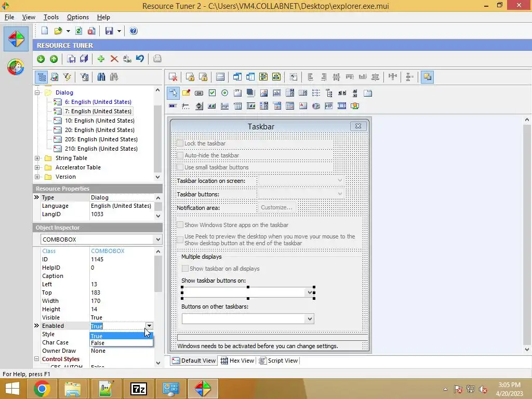
Task: Undo changes with the blue arrow icon
Action: tap(140, 59)
